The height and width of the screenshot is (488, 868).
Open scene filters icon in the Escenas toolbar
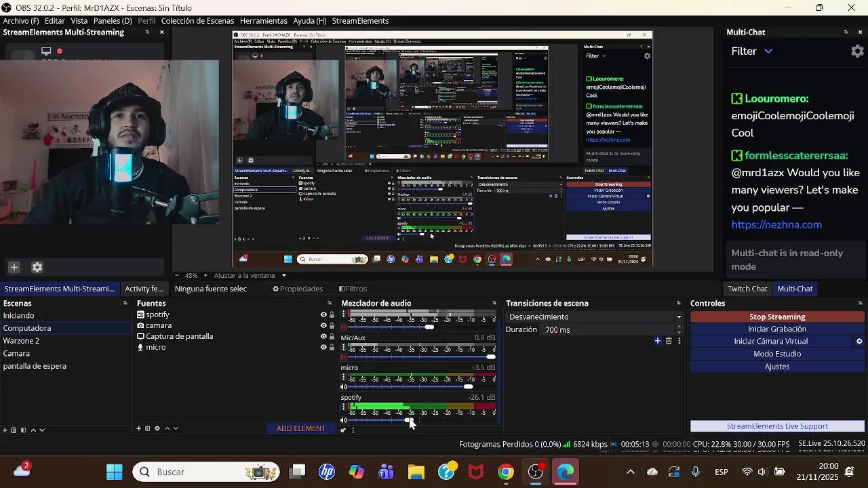[x=23, y=430]
